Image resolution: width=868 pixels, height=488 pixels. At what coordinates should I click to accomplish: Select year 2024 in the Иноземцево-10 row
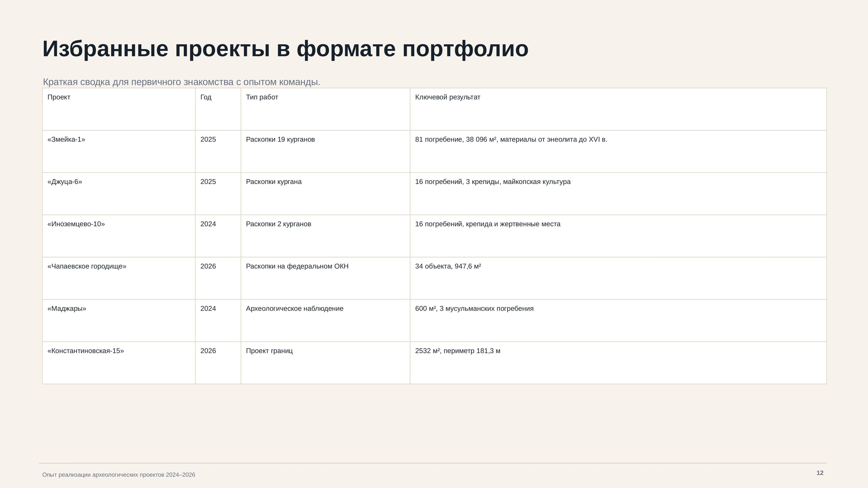tap(208, 224)
